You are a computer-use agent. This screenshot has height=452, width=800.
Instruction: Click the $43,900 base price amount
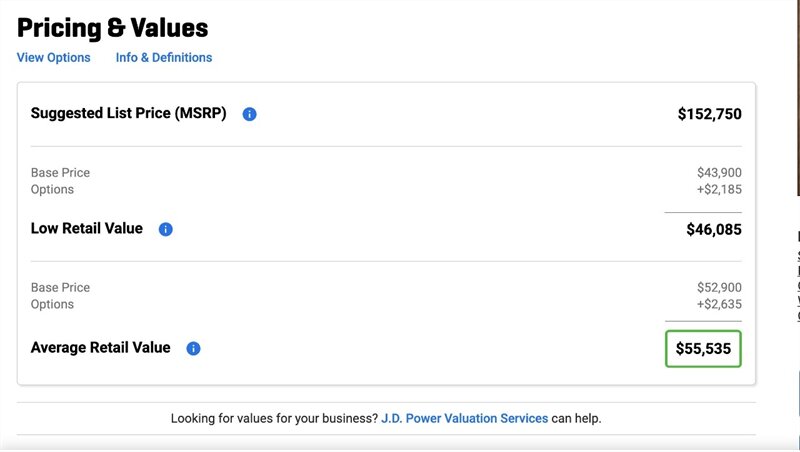coord(719,173)
